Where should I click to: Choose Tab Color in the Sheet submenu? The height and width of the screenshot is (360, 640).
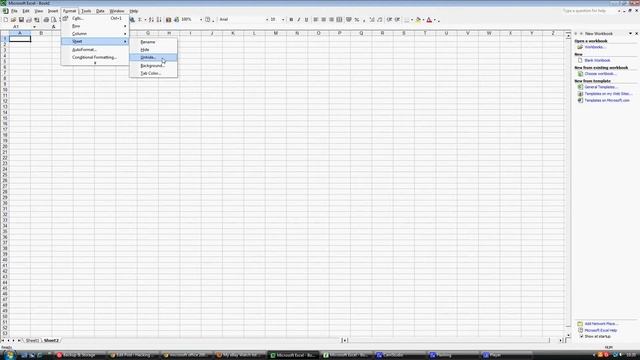pos(153,73)
